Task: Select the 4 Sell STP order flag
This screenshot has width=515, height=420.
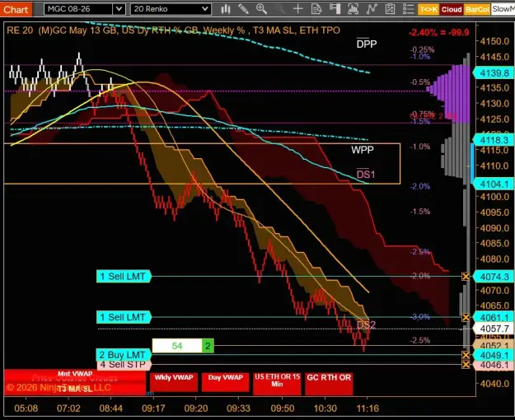Action: point(124,364)
